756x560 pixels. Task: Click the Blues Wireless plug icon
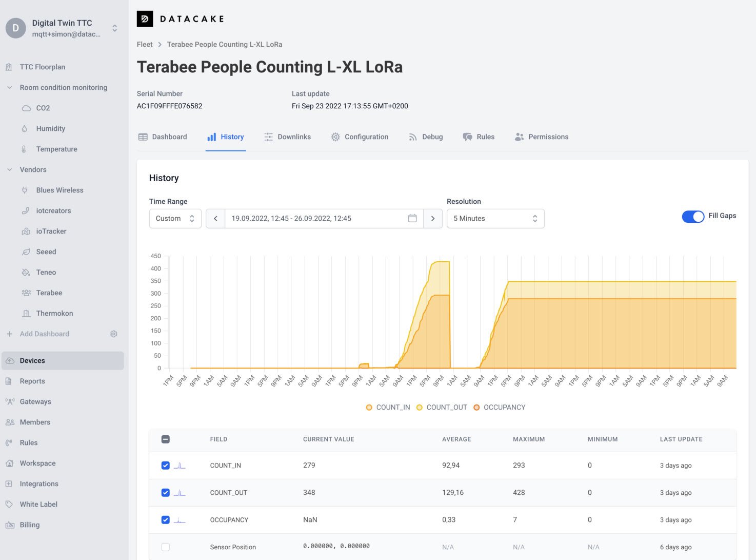tap(25, 190)
